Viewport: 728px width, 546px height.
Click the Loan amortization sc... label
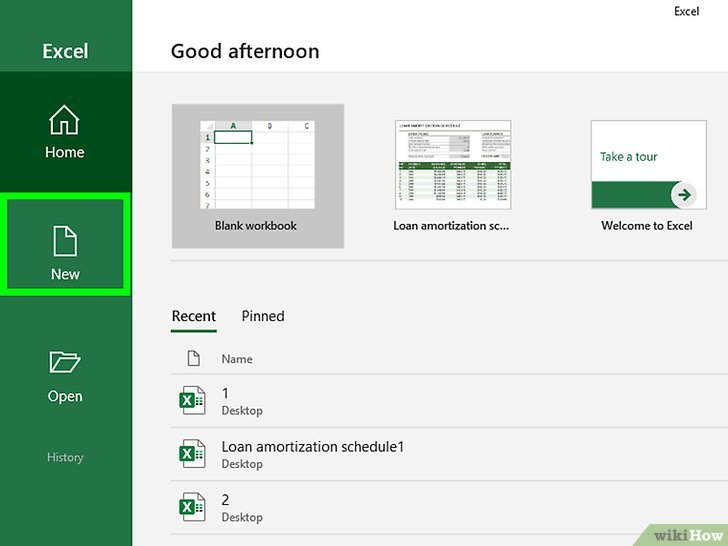pos(451,226)
